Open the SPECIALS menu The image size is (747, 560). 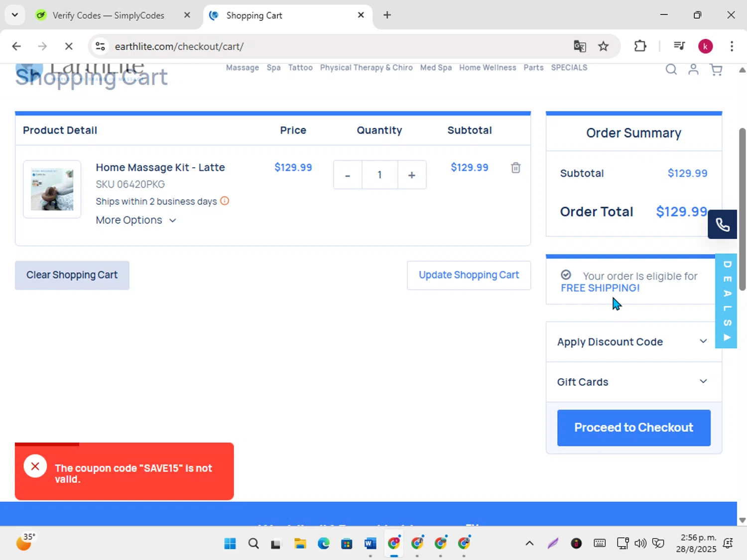click(x=569, y=68)
